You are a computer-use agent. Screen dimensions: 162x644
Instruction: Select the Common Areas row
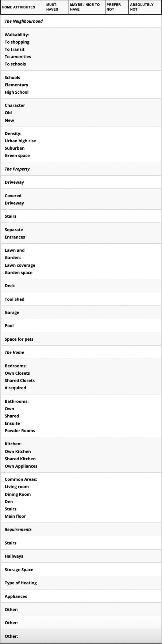(81, 498)
